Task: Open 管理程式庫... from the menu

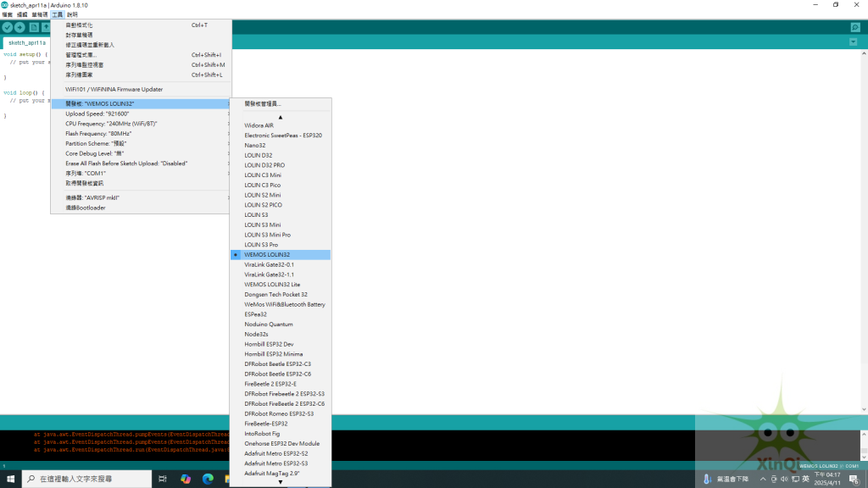Action: click(x=141, y=55)
